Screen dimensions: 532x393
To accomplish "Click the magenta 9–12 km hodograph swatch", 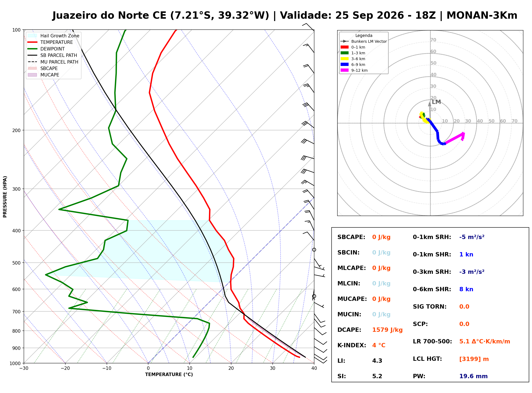I will (344, 70).
